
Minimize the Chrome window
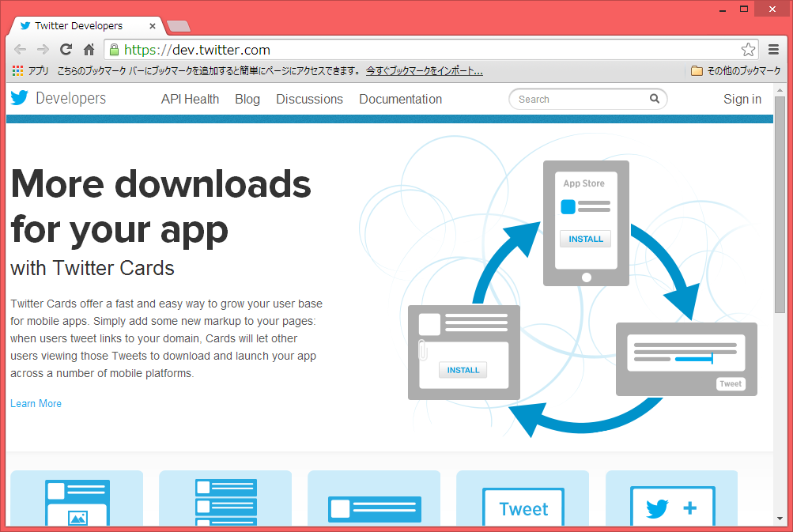[x=723, y=9]
